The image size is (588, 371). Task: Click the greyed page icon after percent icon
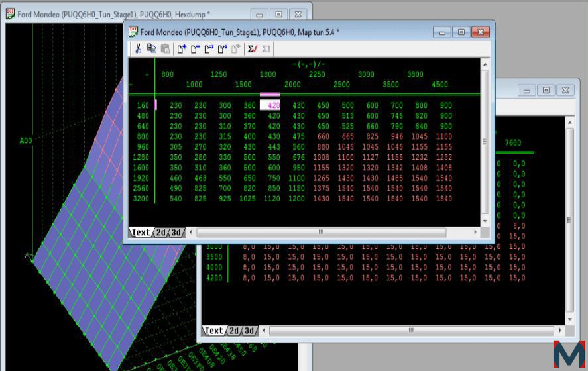point(236,49)
